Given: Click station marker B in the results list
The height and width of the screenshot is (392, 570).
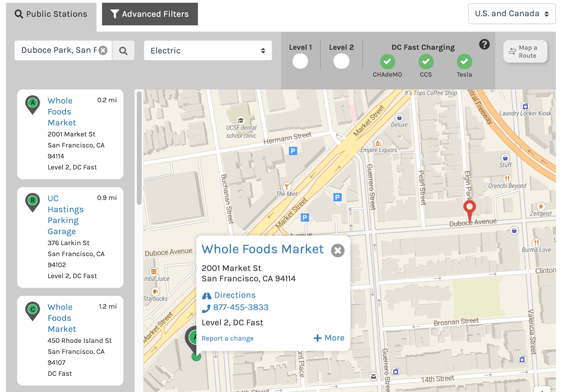Looking at the screenshot, I should (32, 202).
